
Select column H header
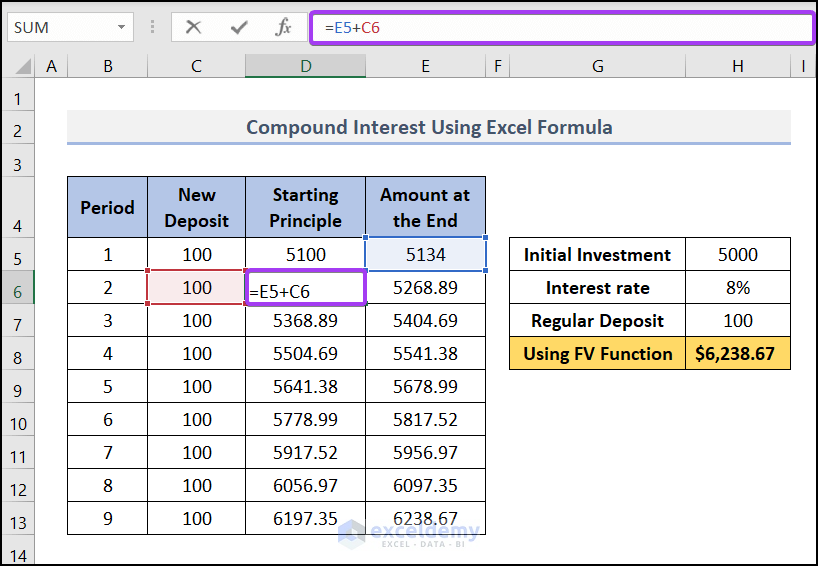tap(737, 66)
